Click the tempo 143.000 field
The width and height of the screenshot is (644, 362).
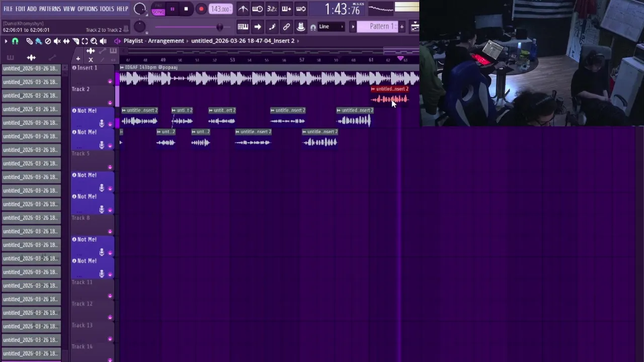click(220, 9)
